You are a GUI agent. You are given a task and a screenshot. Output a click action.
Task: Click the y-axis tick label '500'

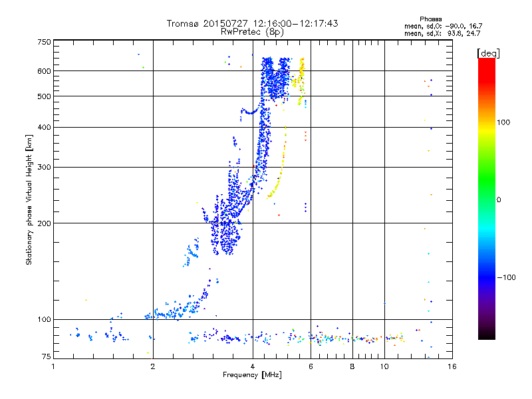[44, 96]
